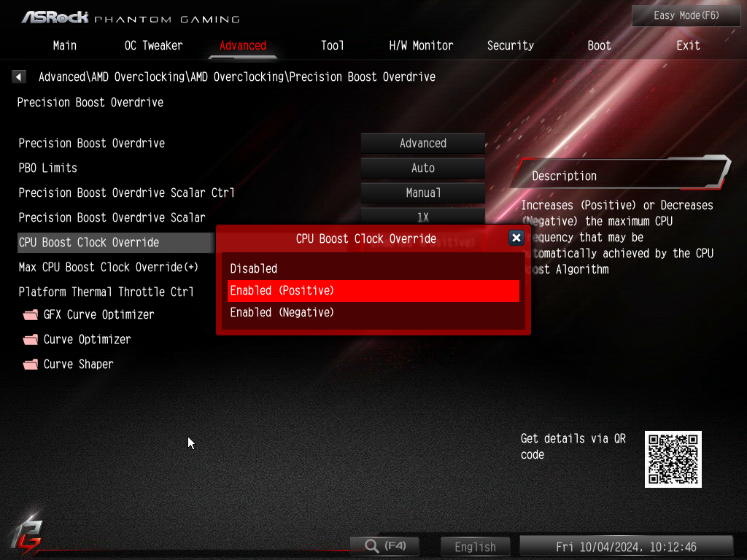The height and width of the screenshot is (560, 747).
Task: Switch to Easy Mode (F6)
Action: pyautogui.click(x=686, y=16)
